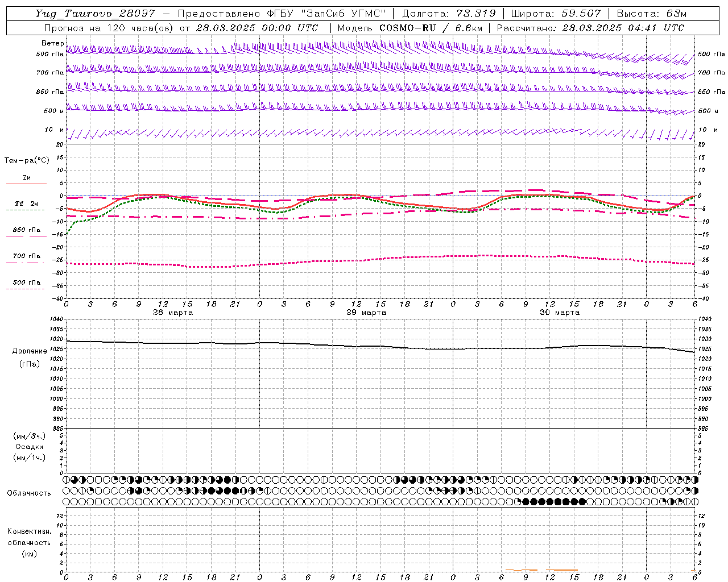
Task: Click the 'Осадки' precipitation label
Action: [30, 447]
